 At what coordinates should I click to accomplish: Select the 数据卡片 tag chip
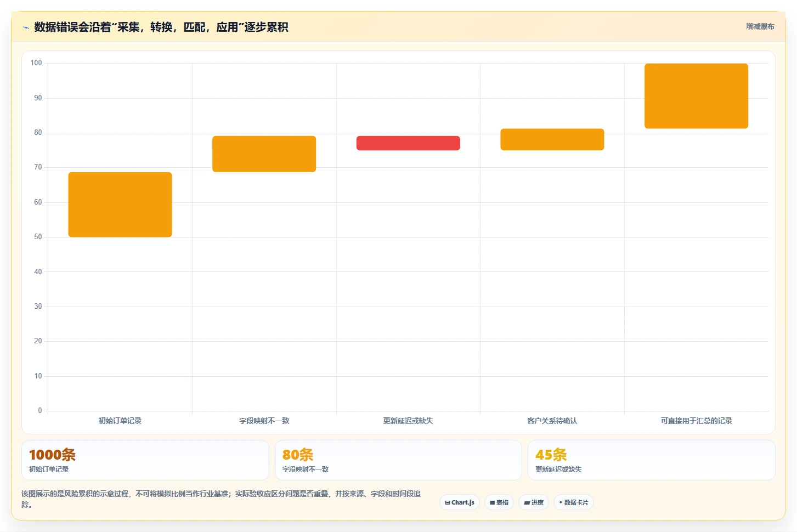574,502
